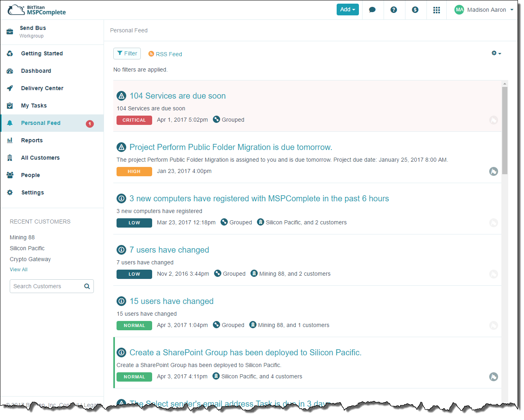Click the Search Customers input field
Image resolution: width=524 pixels, height=420 pixels.
52,286
